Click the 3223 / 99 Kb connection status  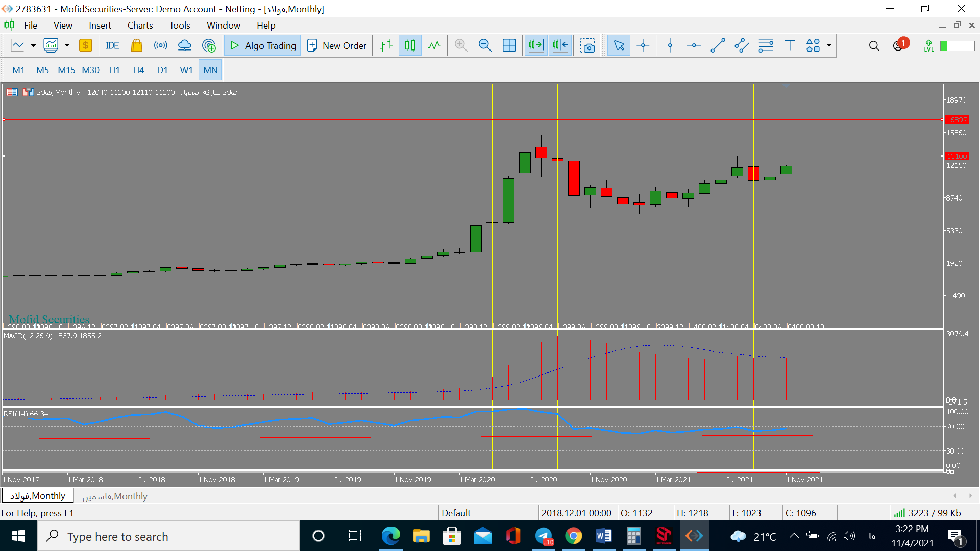click(x=927, y=513)
